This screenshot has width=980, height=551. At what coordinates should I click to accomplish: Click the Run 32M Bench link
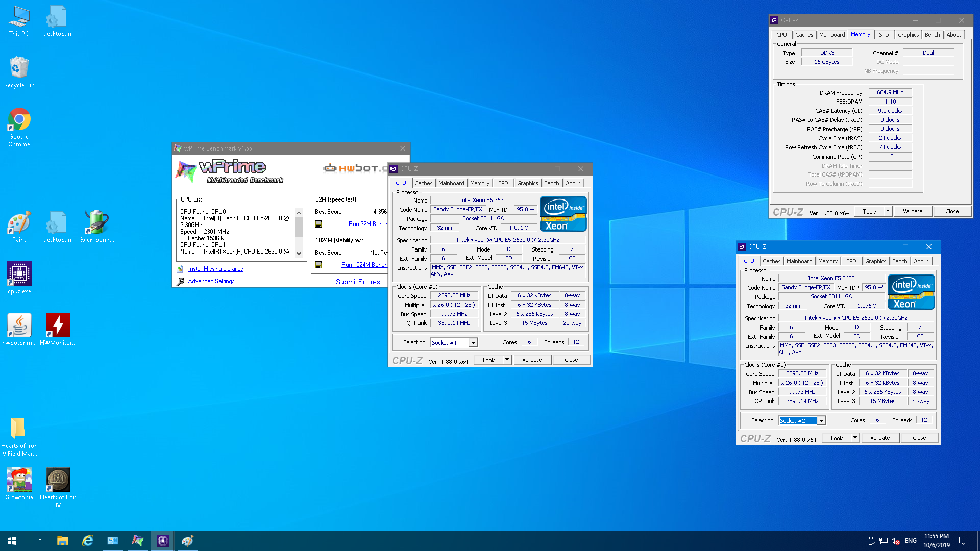click(x=368, y=224)
